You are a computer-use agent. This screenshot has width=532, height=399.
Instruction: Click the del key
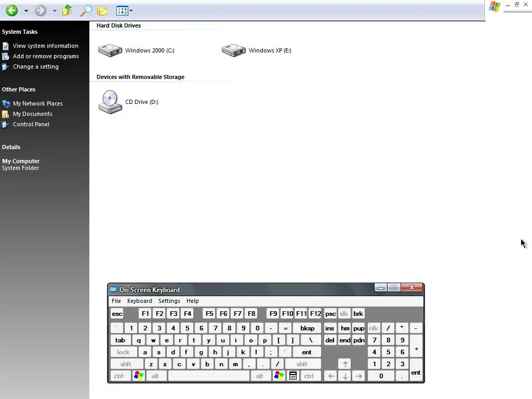[330, 340]
